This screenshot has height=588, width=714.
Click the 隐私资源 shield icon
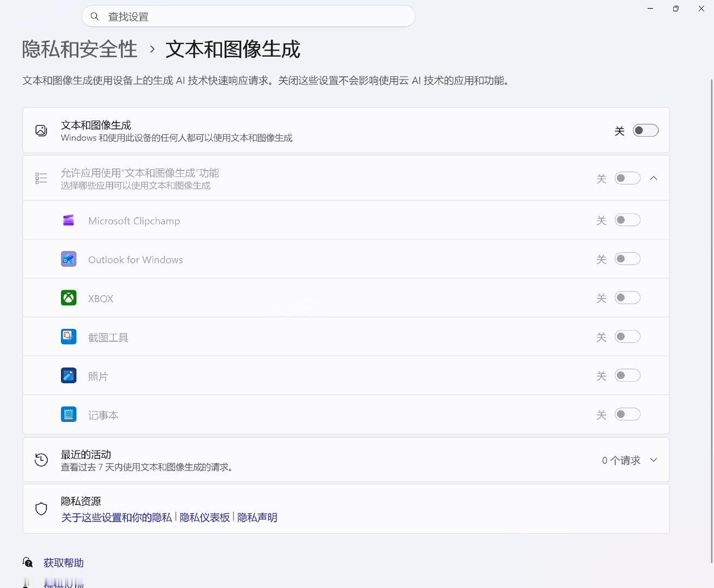tap(41, 509)
